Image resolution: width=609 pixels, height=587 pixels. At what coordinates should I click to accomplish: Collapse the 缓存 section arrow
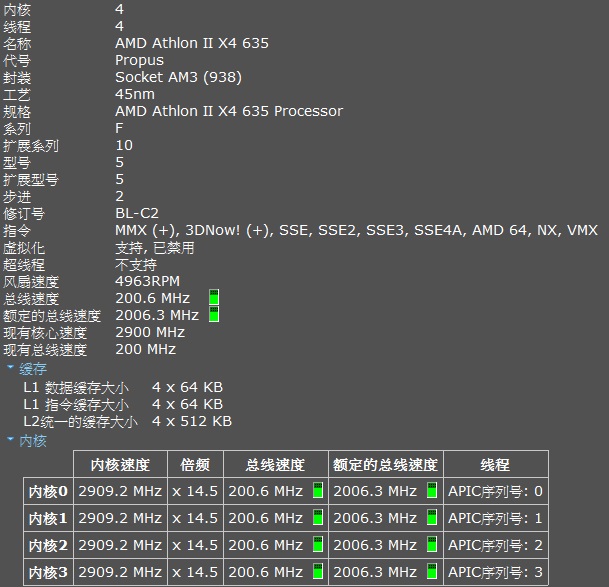(10, 366)
